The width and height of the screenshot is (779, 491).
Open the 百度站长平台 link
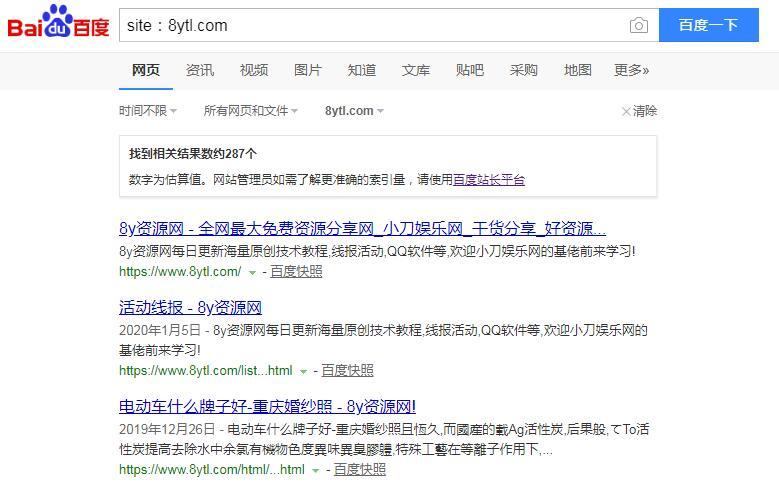[489, 179]
